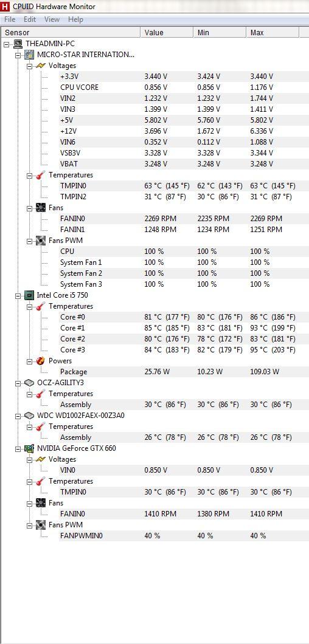Click the motherboard Voltages lightning icon
Screen dimensions: 309x644
point(41,65)
